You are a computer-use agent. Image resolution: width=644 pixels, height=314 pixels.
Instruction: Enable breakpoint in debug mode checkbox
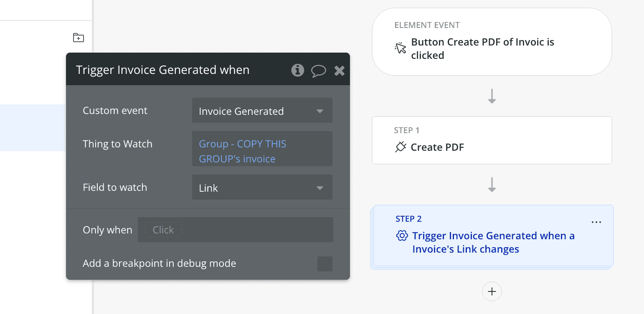[x=325, y=264]
